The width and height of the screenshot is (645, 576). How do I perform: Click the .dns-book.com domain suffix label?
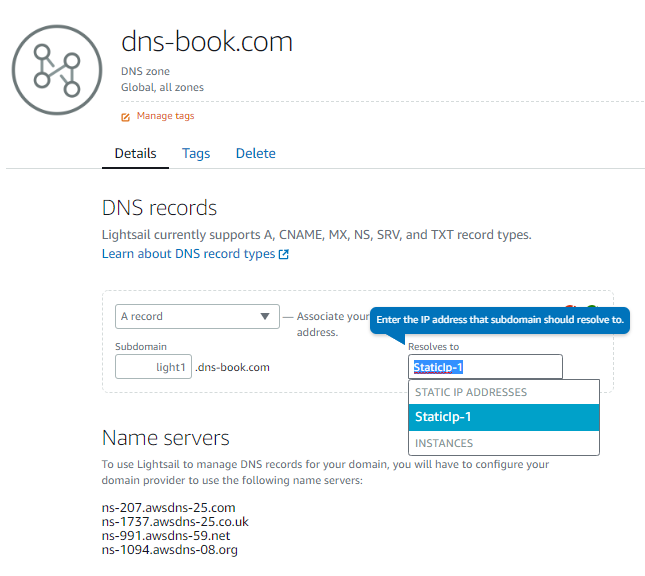coord(232,367)
